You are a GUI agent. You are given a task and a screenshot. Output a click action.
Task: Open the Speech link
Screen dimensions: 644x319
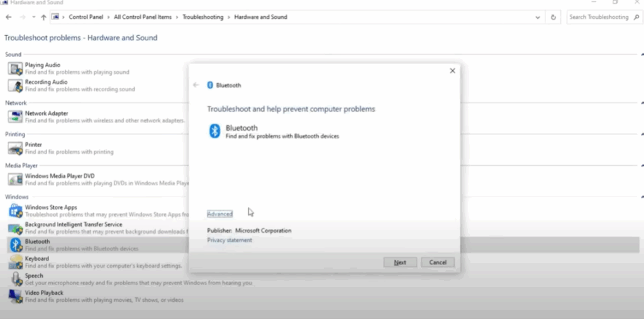tap(34, 276)
